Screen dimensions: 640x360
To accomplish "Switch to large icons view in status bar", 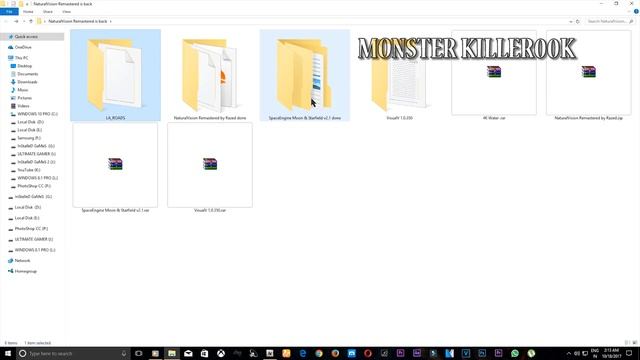I will click(x=635, y=343).
